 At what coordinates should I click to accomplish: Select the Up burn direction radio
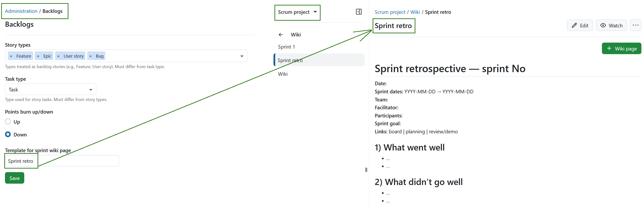(x=8, y=121)
